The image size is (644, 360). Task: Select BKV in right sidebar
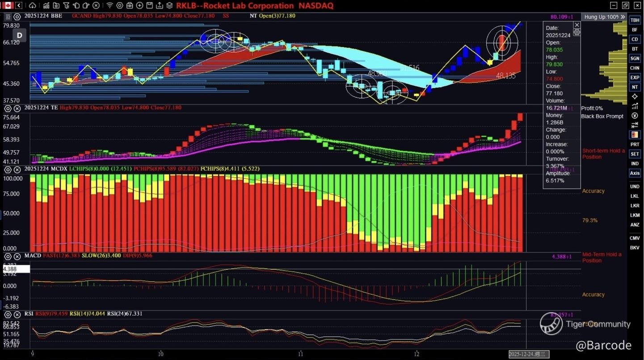(634, 247)
